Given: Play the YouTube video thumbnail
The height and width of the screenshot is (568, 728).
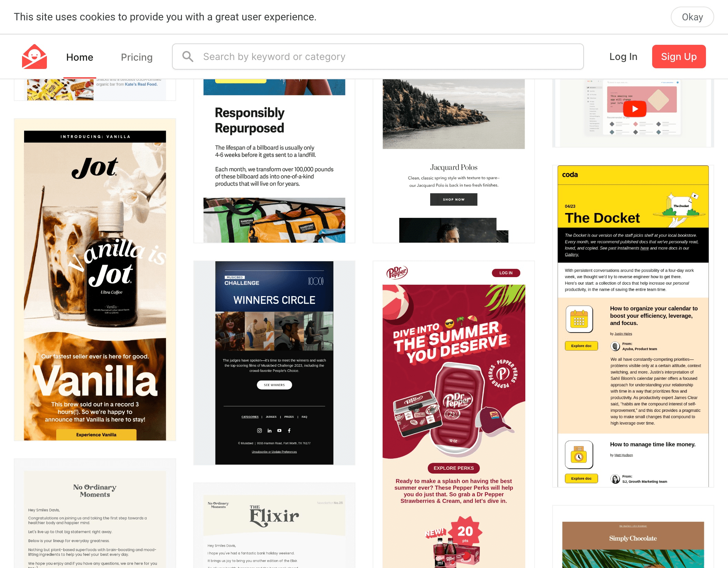Looking at the screenshot, I should pos(635,109).
